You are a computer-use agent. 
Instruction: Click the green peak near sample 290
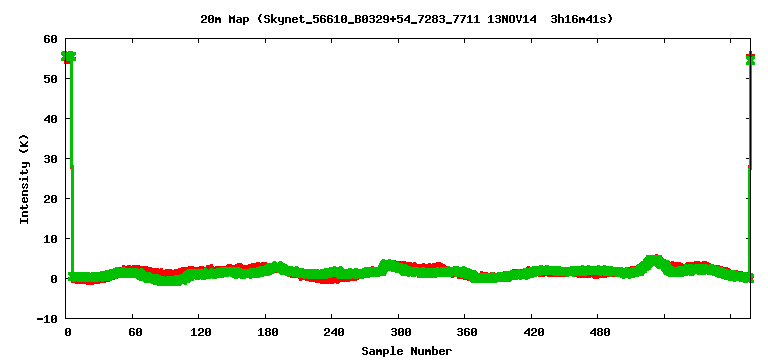pyautogui.click(x=388, y=265)
